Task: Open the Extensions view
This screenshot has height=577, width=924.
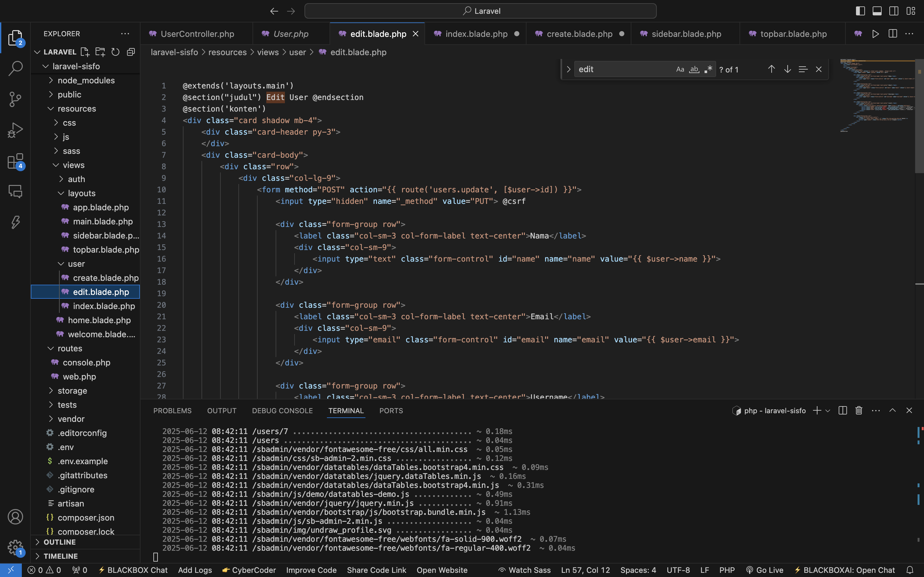Action: [x=15, y=161]
